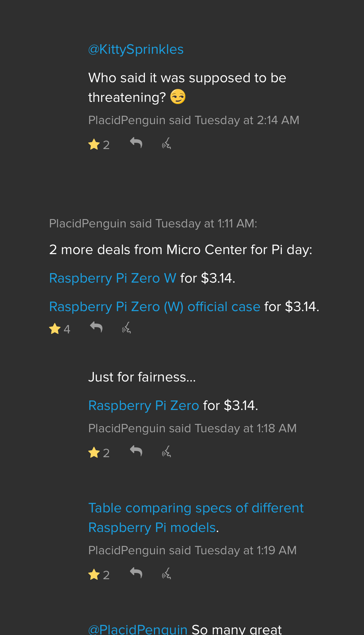
Task: Reply to the Micro Center deals post
Action: coord(96,327)
